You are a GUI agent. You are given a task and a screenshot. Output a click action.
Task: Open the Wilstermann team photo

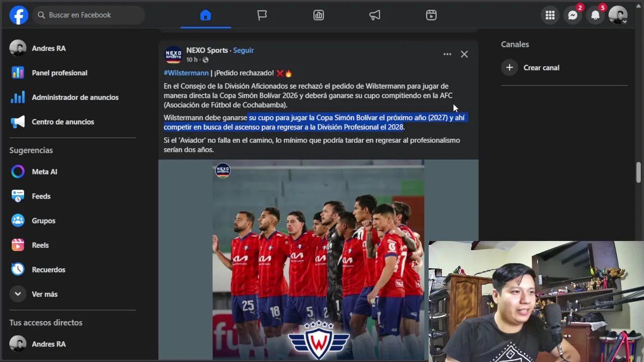(x=318, y=260)
